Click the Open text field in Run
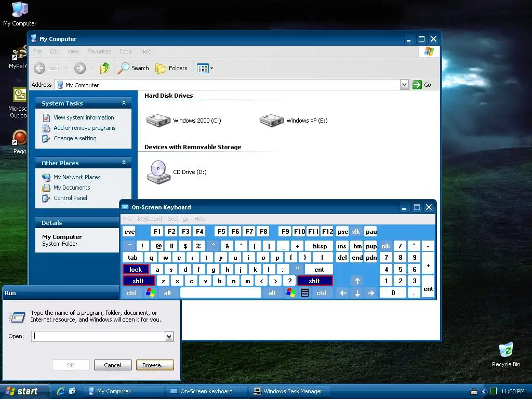The height and width of the screenshot is (399, 532). [98, 336]
